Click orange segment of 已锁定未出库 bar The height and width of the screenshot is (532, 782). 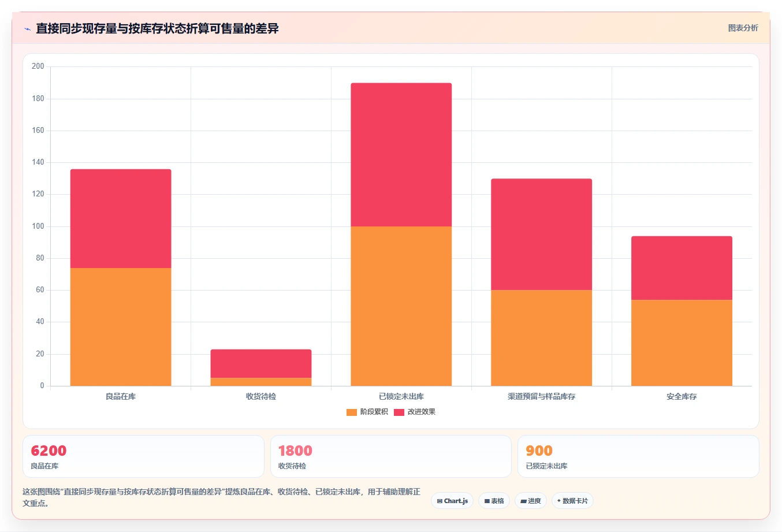point(401,306)
